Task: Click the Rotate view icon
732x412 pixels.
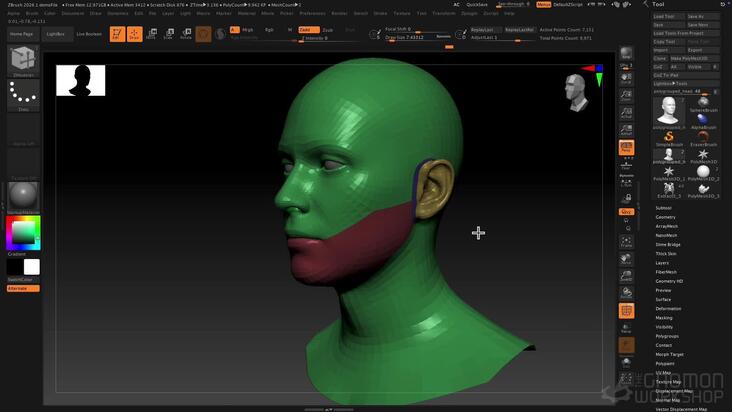Action: [626, 293]
